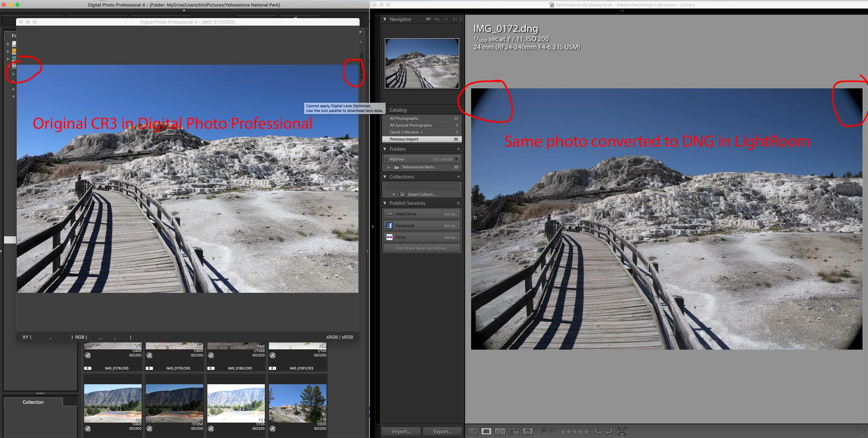Collapse the Navigator panel
The width and height of the screenshot is (868, 438).
385,19
